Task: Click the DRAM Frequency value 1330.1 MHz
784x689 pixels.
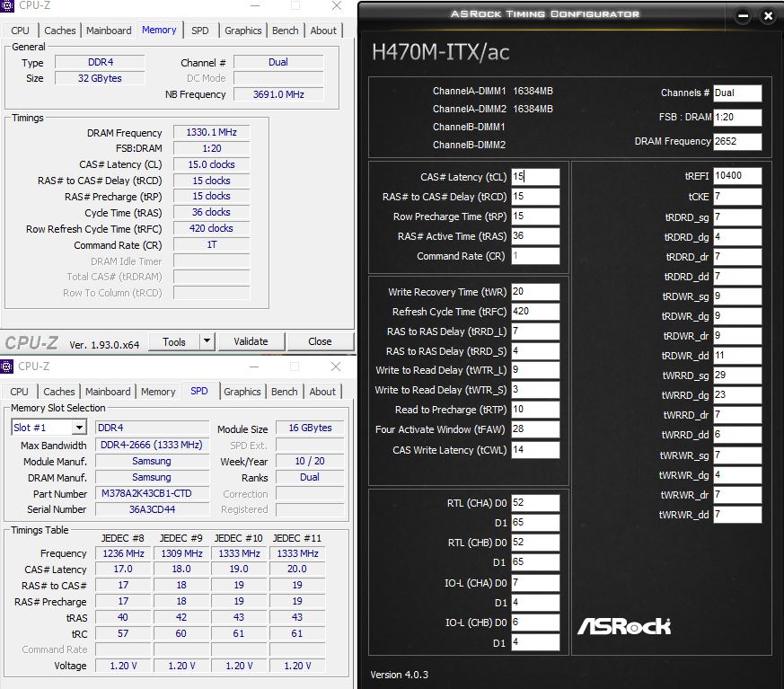Action: pos(212,133)
